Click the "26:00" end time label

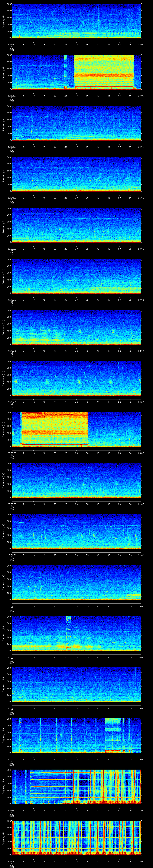pyautogui.click(x=141, y=249)
